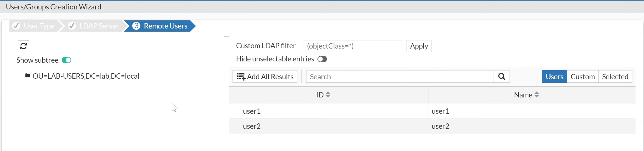This screenshot has height=151, width=644.
Task: Select the user2 row
Action: [432, 126]
